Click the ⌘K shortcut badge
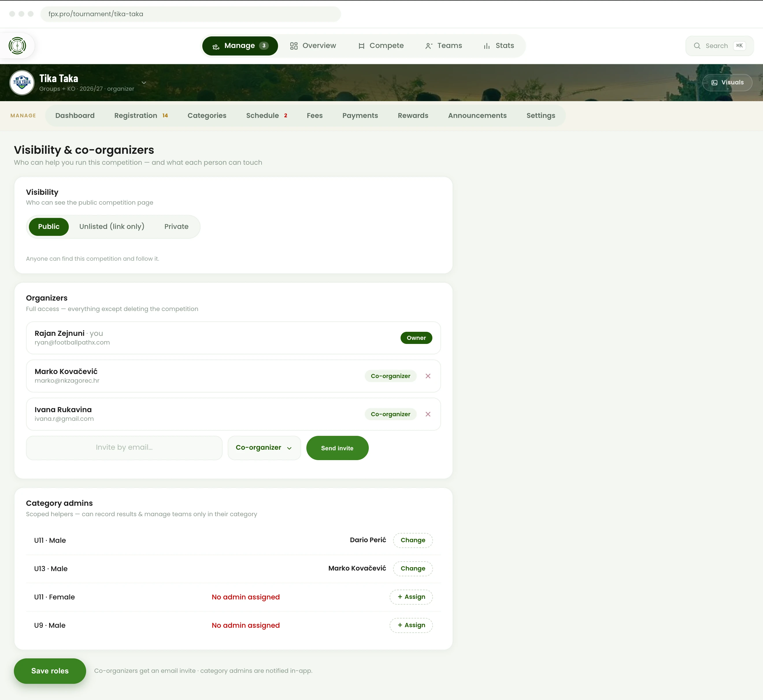The height and width of the screenshot is (700, 763). click(x=740, y=46)
